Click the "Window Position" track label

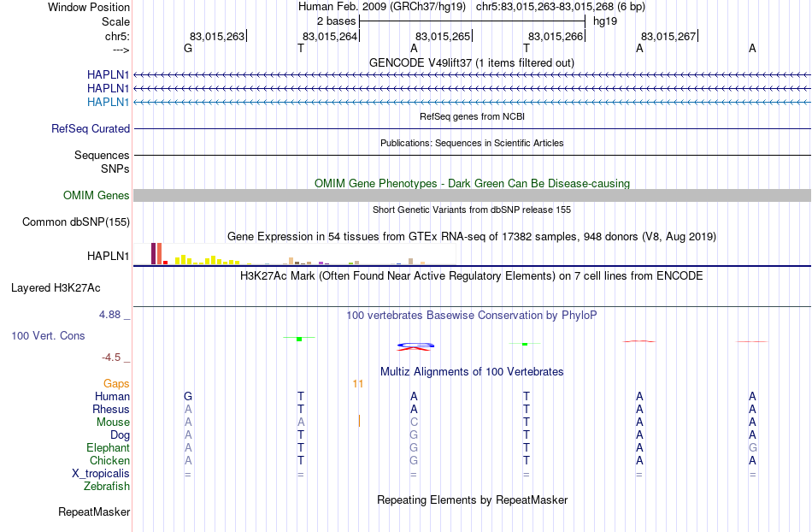[89, 7]
